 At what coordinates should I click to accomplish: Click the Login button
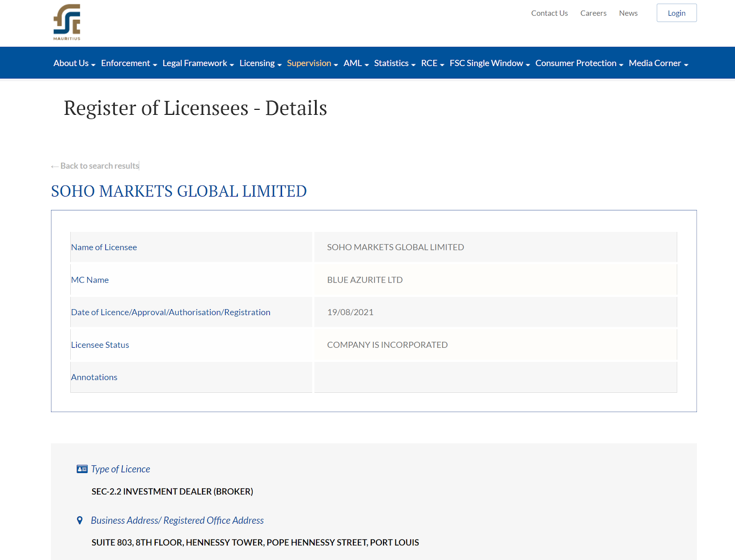pos(676,13)
